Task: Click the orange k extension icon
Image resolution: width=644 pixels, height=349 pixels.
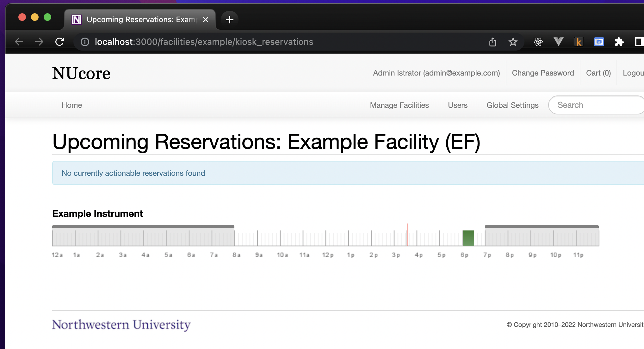Action: pos(579,42)
